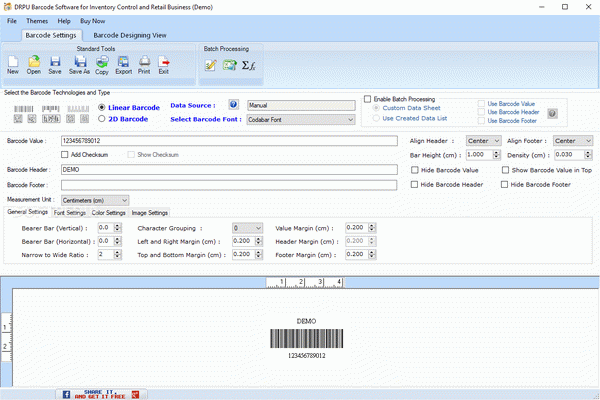Adjust the Bar Height stepper
Screen dimensions: 600x400
coord(496,155)
